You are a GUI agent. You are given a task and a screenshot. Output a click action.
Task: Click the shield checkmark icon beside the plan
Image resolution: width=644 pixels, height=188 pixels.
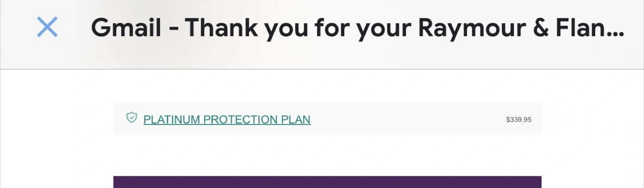131,117
